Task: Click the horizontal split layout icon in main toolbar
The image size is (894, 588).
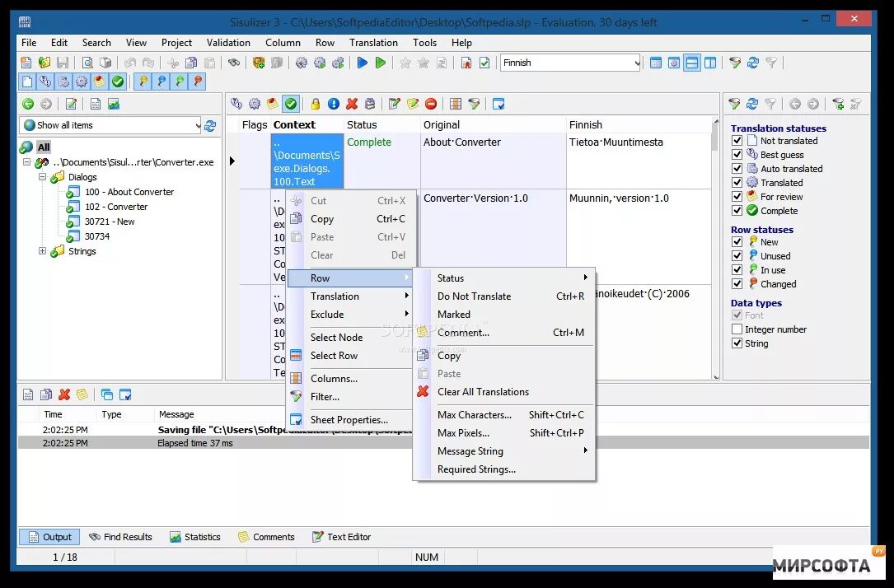Action: [x=691, y=63]
